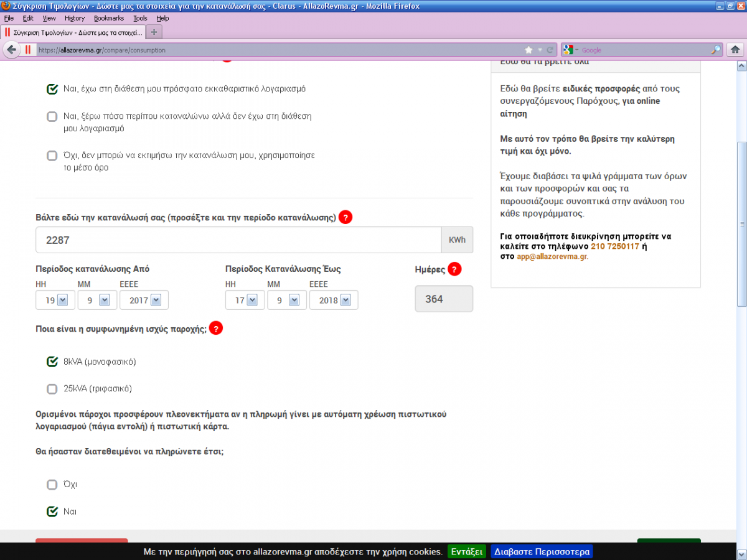Open the Help menu
Screen dimensions: 747x560
(162, 18)
